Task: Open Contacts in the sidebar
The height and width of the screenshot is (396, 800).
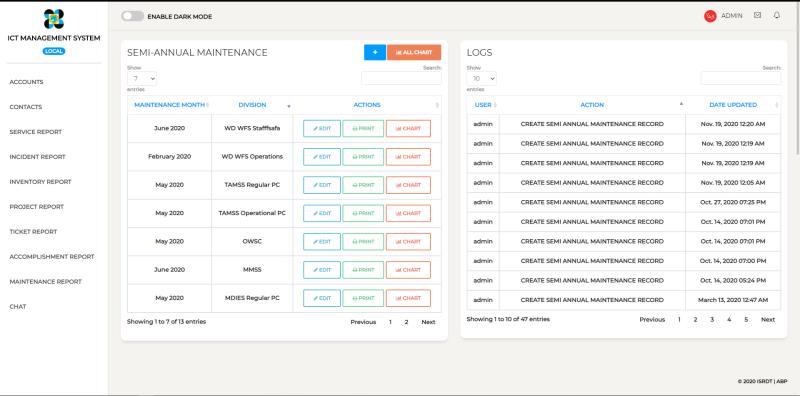Action: 26,107
